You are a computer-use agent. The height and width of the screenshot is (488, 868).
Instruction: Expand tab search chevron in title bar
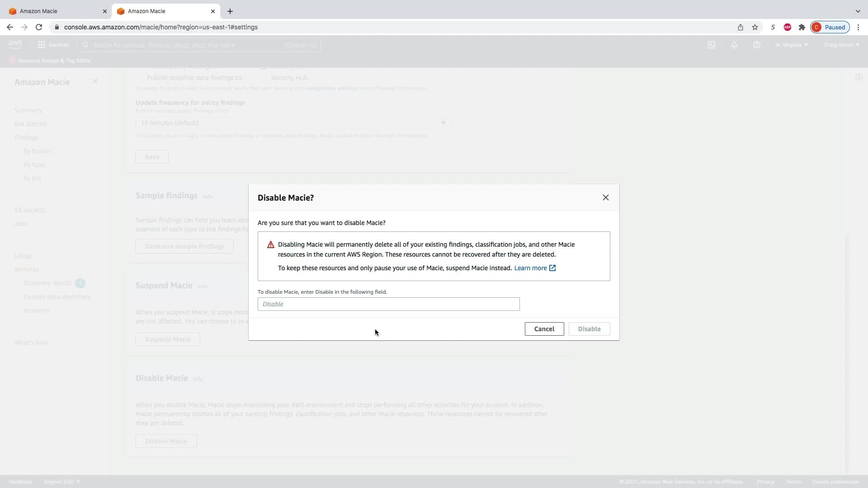tap(858, 11)
